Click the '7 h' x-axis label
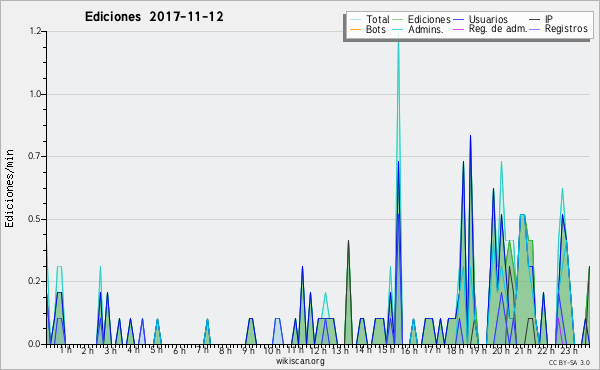This screenshot has width=600, height=370. click(202, 350)
